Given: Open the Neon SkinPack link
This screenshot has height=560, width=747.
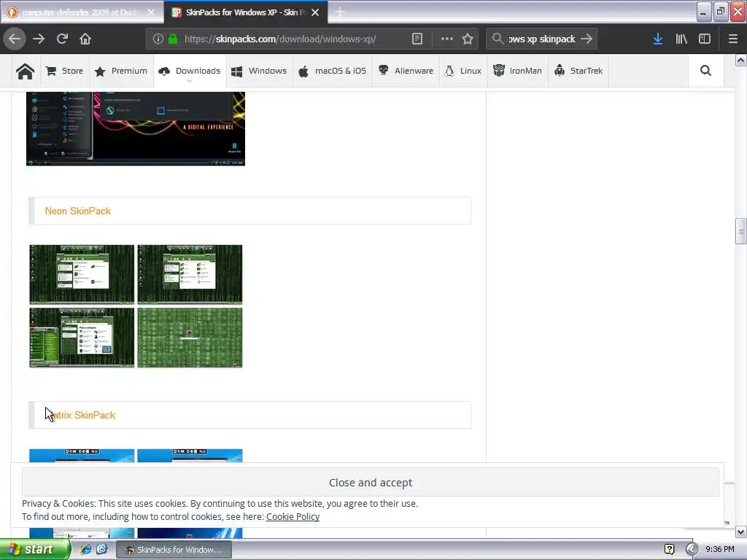Looking at the screenshot, I should coord(77,211).
